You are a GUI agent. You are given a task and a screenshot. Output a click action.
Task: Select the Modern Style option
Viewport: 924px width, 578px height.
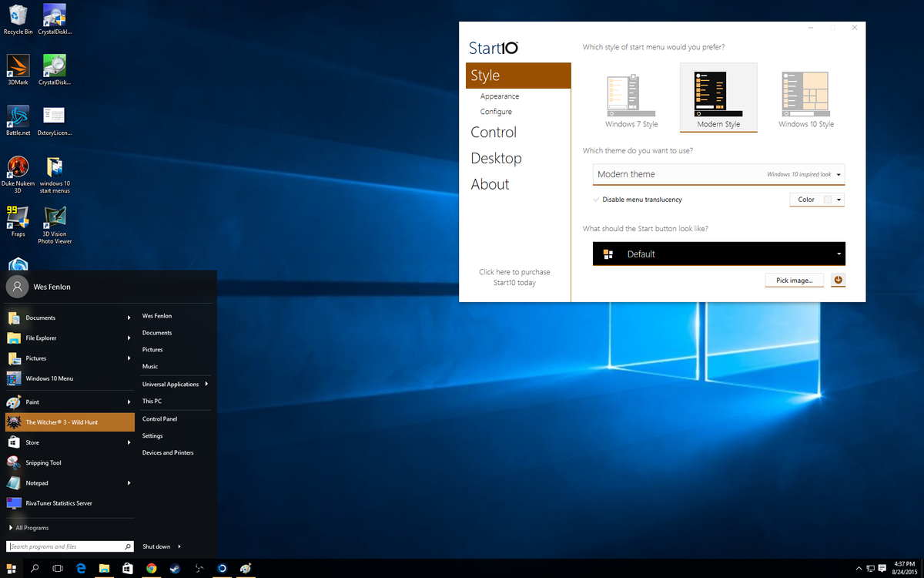click(x=718, y=94)
